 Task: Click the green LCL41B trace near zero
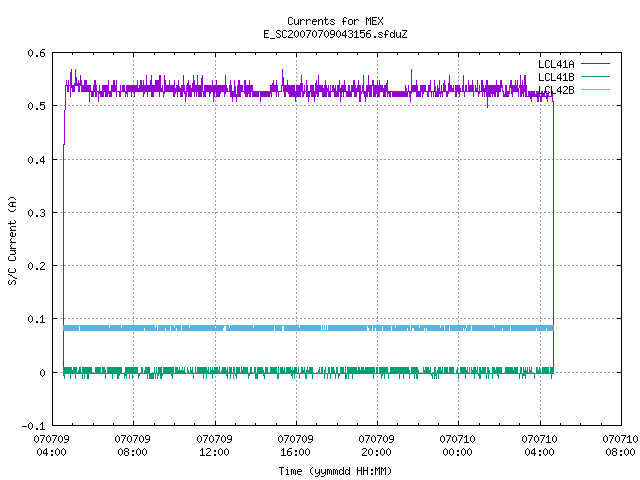[308, 371]
